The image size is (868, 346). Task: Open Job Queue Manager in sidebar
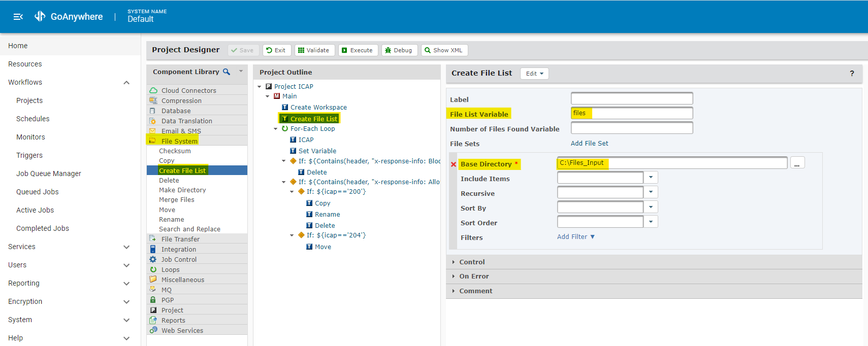[x=49, y=174]
